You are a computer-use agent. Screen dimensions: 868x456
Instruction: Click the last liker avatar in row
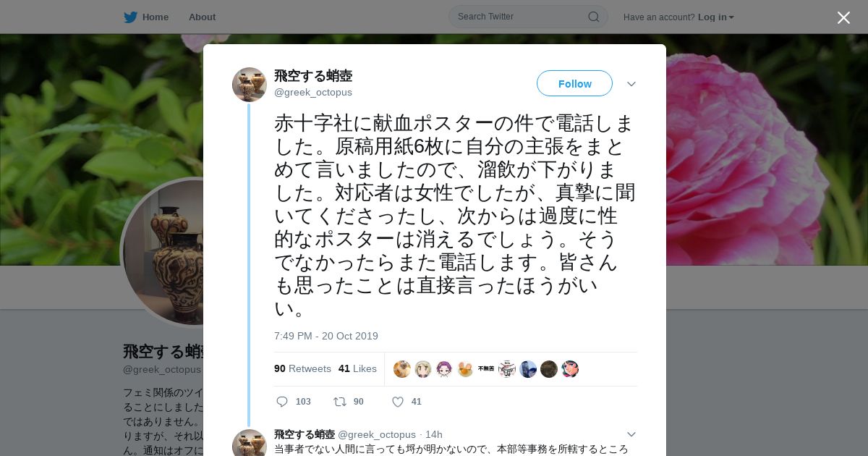click(570, 369)
